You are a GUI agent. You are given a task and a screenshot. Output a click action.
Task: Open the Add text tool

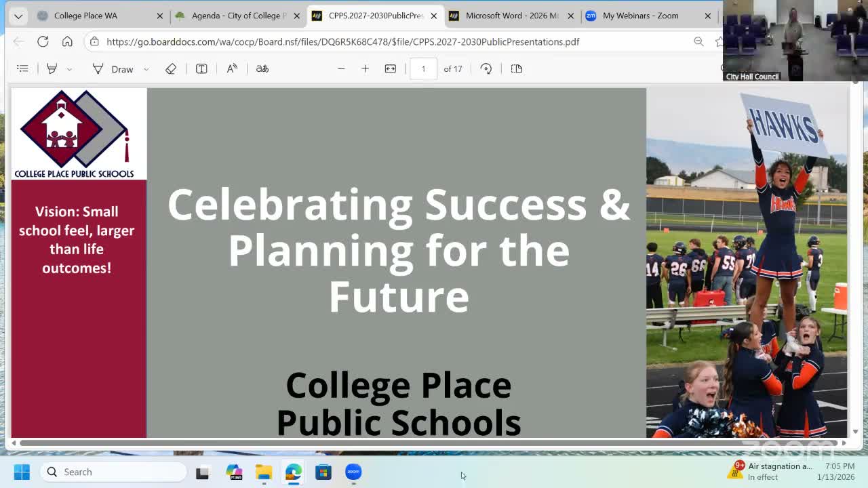coord(201,68)
